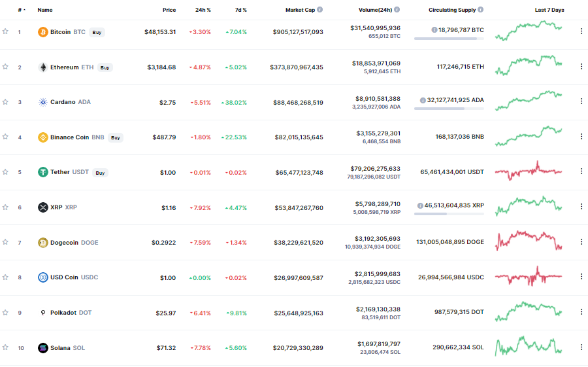Open three-dot menu for Binance Coin
The width and height of the screenshot is (588, 367).
[581, 136]
